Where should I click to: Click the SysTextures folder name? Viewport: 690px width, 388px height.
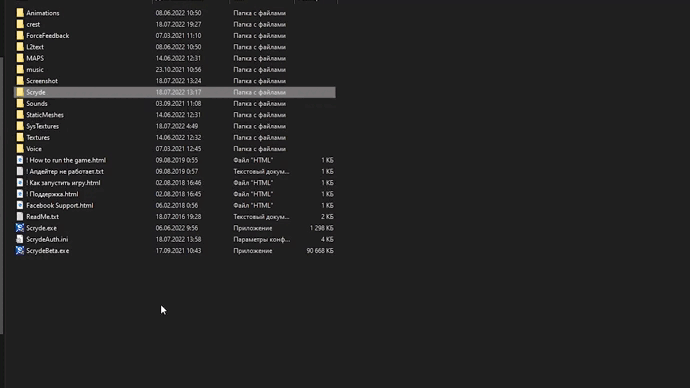[42, 126]
